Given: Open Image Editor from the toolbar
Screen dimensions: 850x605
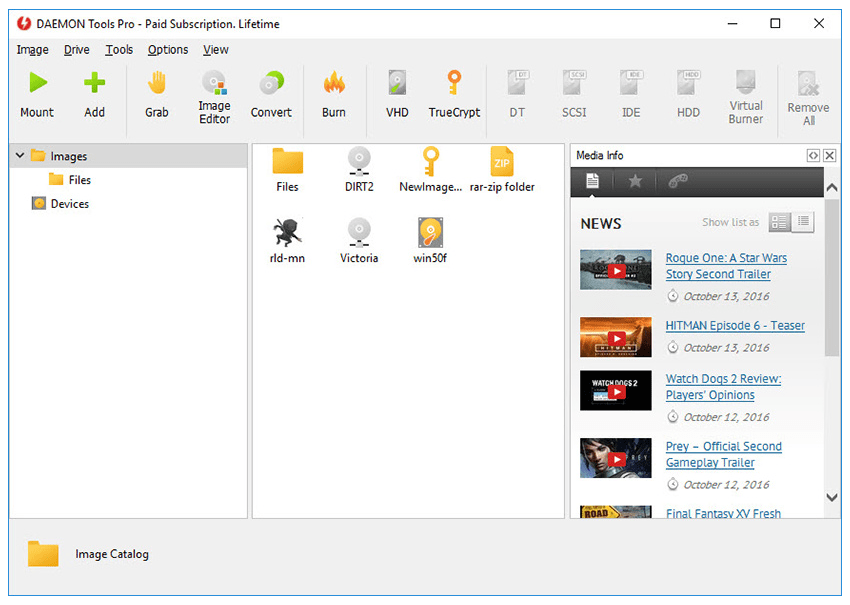Looking at the screenshot, I should click(214, 84).
